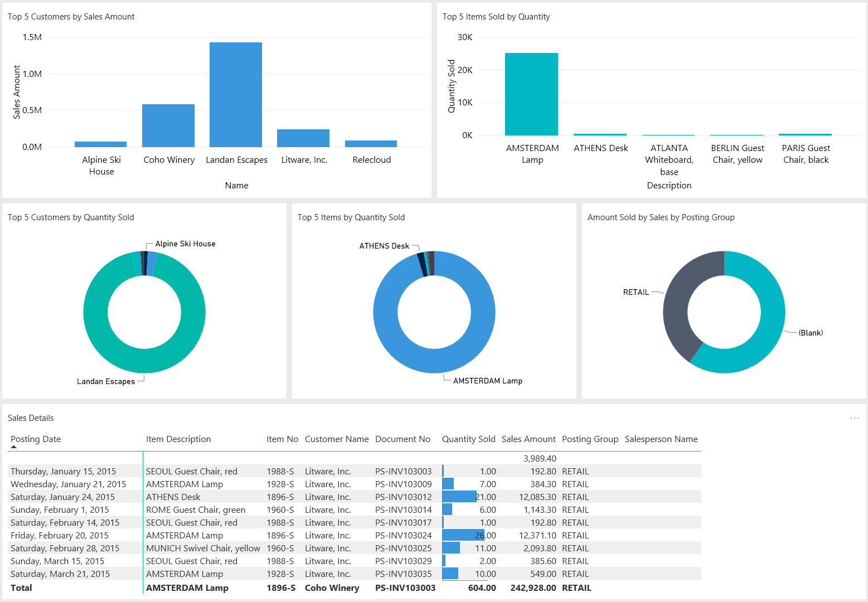This screenshot has width=868, height=602.
Task: Select the ATHENS Desk bar in quantity chart
Action: click(x=600, y=134)
